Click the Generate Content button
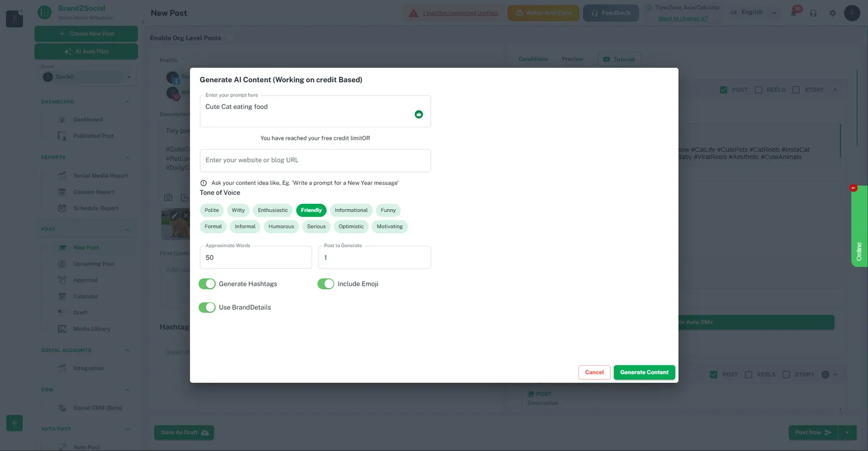Screen dimensions: 868x451 click(x=644, y=372)
